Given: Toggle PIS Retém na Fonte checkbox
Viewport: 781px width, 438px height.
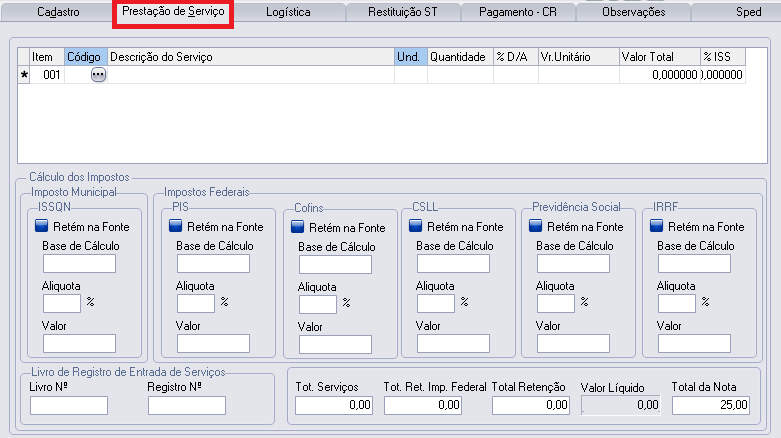Looking at the screenshot, I should click(x=176, y=227).
